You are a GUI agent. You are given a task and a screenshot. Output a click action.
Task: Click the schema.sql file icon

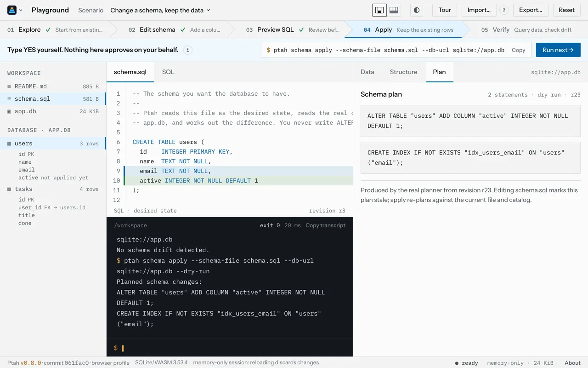[9, 99]
